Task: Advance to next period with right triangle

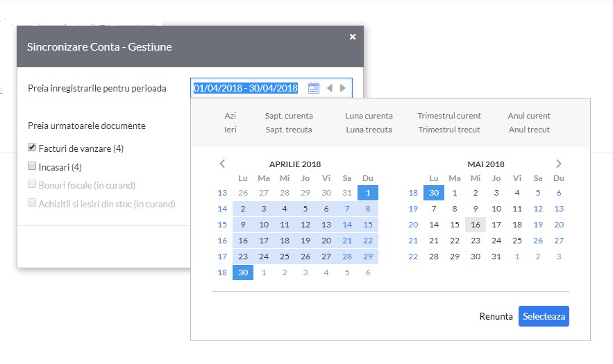Action: coord(343,88)
